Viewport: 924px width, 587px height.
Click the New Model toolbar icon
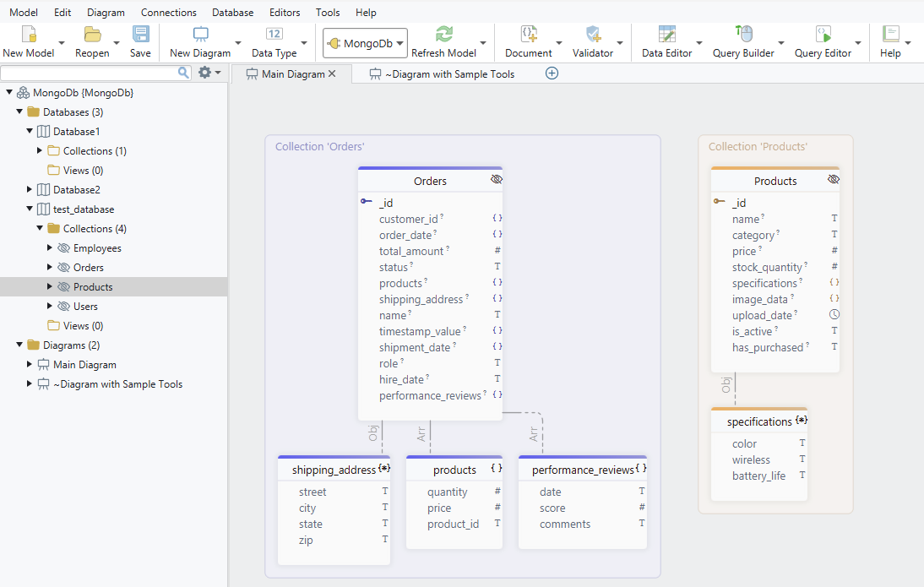point(29,34)
